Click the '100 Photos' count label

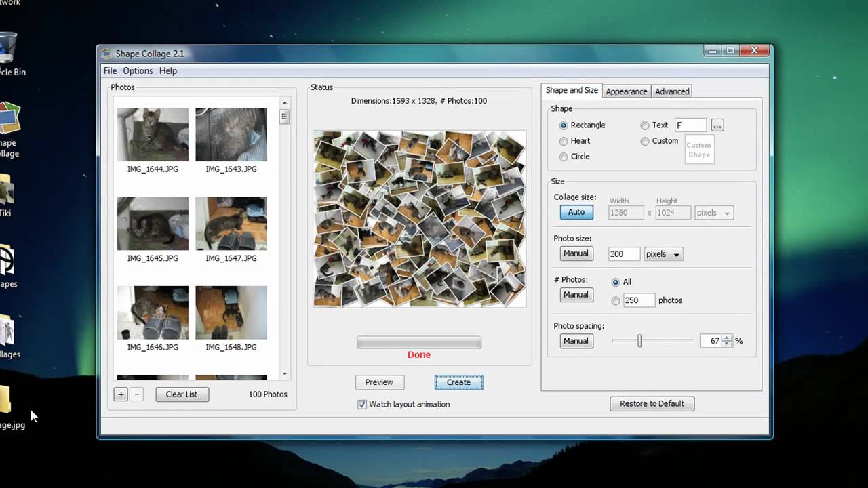[x=268, y=394]
